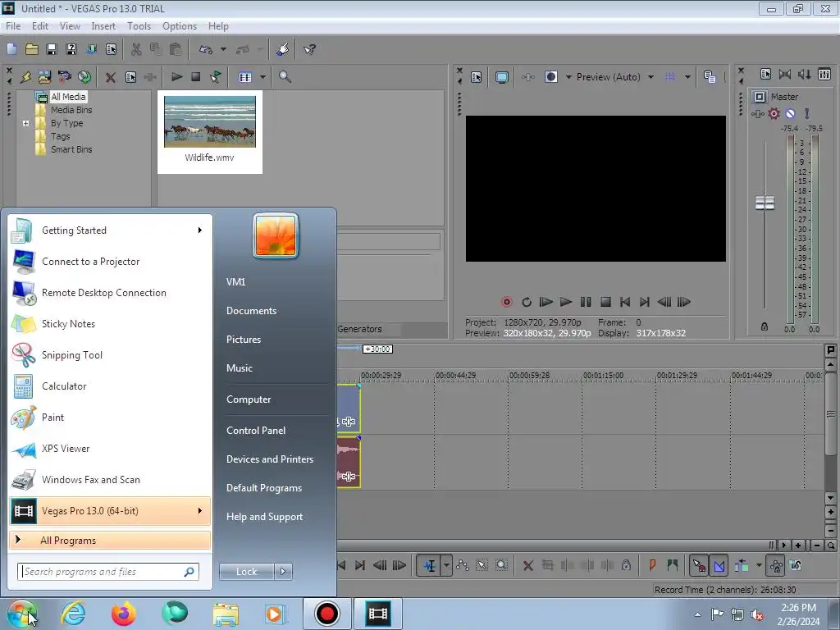Click the Undo arrow icon
Screen dimensions: 840x630
click(x=206, y=49)
